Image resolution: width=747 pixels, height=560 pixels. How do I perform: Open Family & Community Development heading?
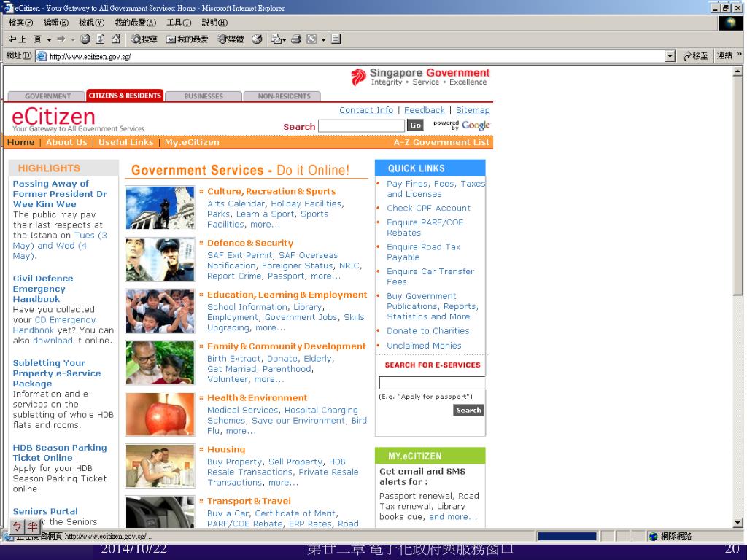pyautogui.click(x=286, y=346)
